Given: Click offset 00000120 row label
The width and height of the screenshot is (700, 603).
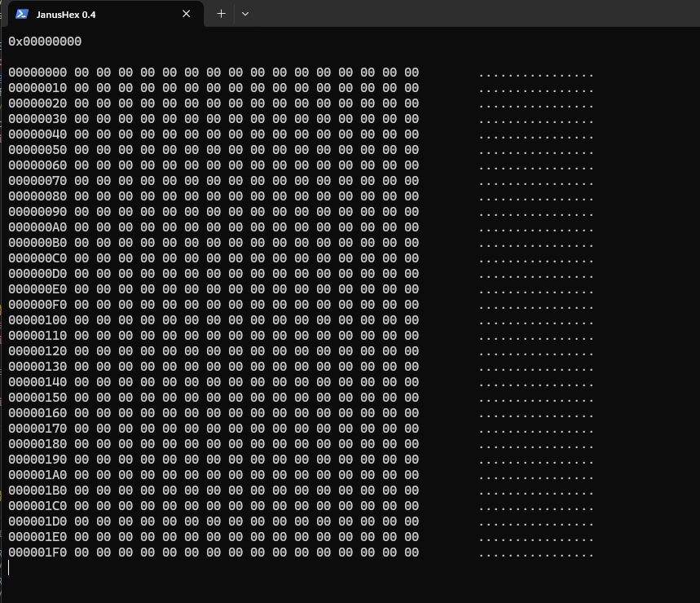Looking at the screenshot, I should coord(37,351).
